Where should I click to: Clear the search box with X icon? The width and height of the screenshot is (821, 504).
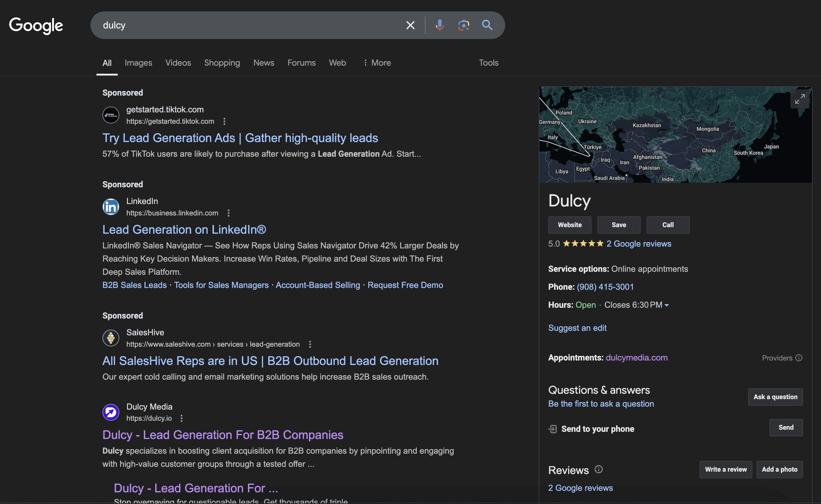[x=410, y=25]
